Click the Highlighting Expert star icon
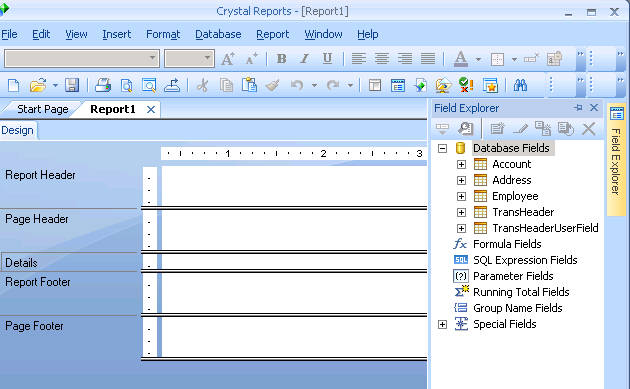Image resolution: width=630 pixels, height=389 pixels. click(x=490, y=85)
